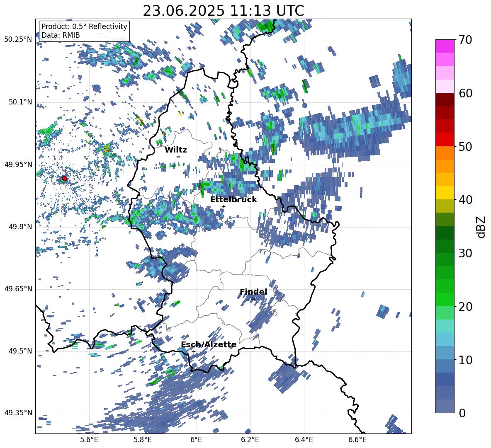491x448 pixels.
Task: Click the 10 colorbar tick label
Action: [x=465, y=360]
